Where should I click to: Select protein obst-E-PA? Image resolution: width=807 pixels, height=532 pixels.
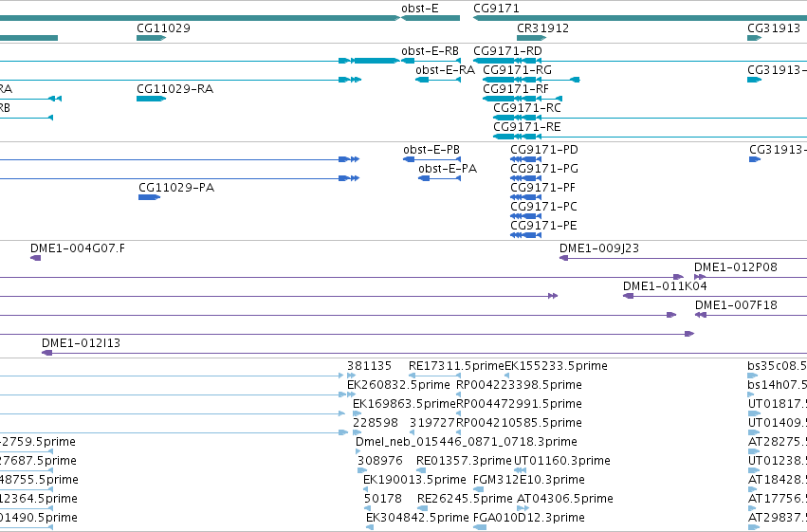point(448,169)
